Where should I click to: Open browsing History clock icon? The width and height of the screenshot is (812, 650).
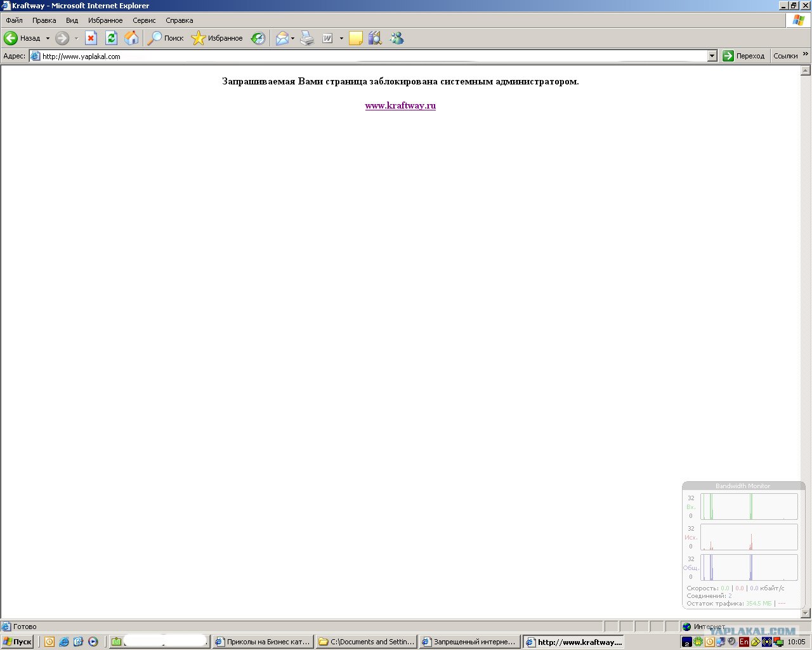click(x=258, y=38)
